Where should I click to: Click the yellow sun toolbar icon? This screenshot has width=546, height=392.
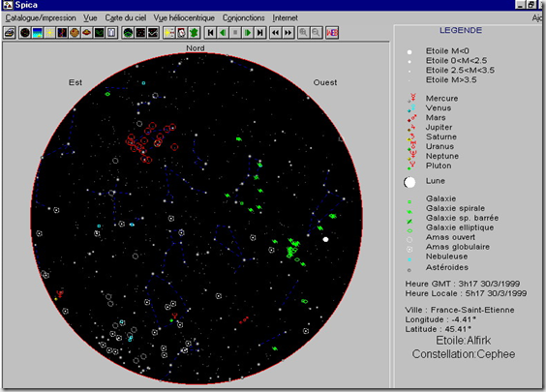tap(49, 33)
